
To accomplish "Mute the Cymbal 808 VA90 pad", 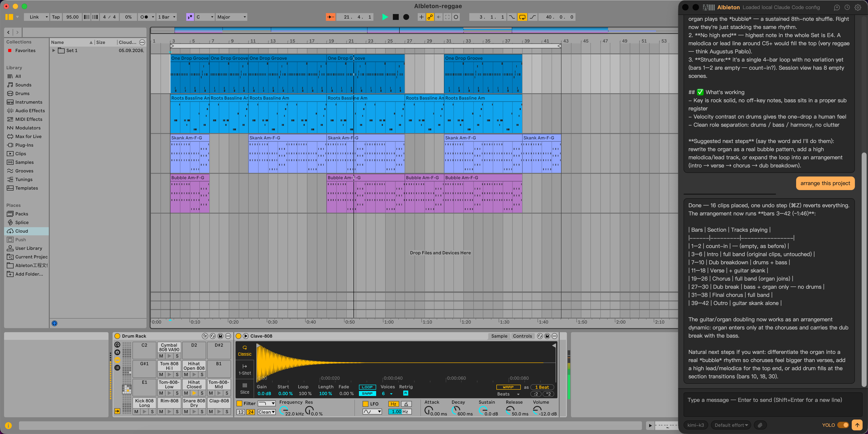I will [161, 356].
